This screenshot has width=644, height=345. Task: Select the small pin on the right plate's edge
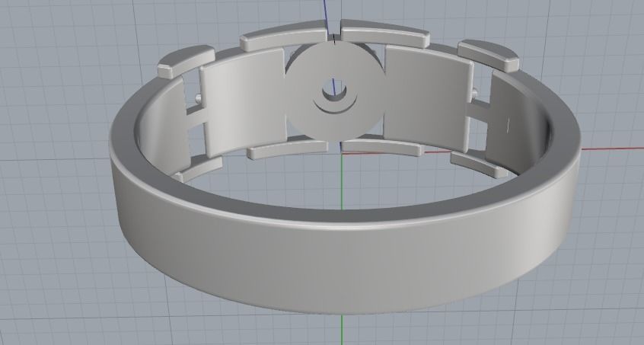click(475, 93)
